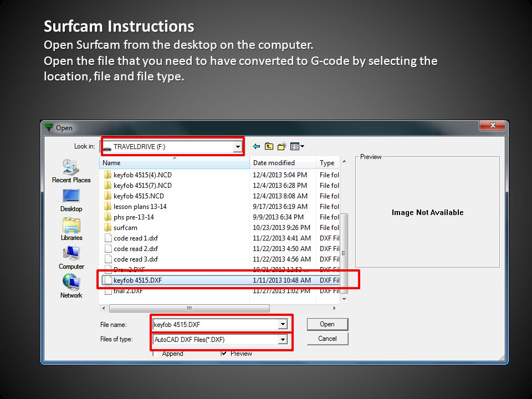This screenshot has width=532, height=399.
Task: Sort by Type column header
Action: (328, 163)
